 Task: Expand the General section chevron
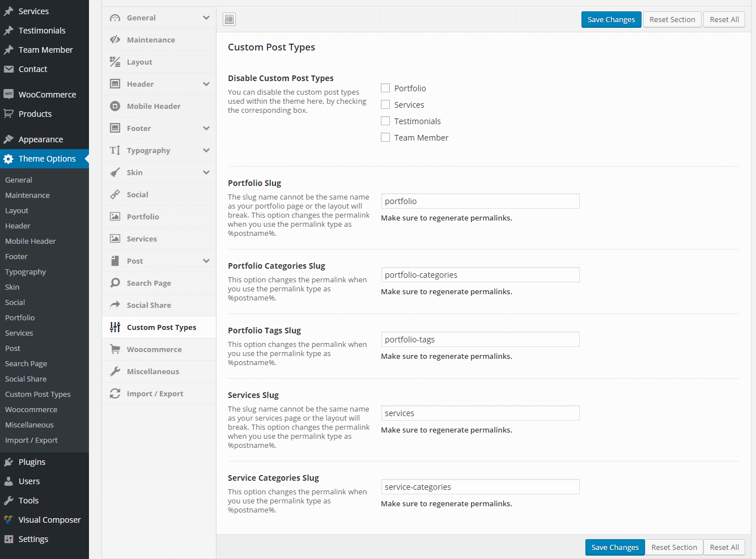(206, 18)
